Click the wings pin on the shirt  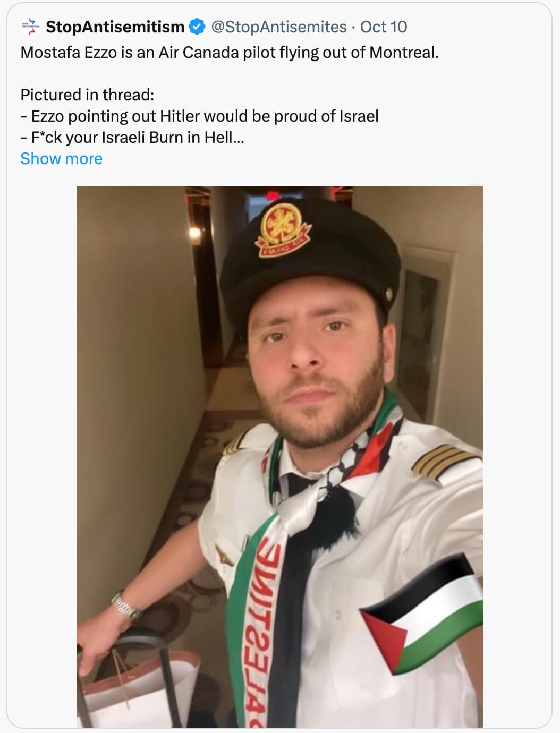225,555
